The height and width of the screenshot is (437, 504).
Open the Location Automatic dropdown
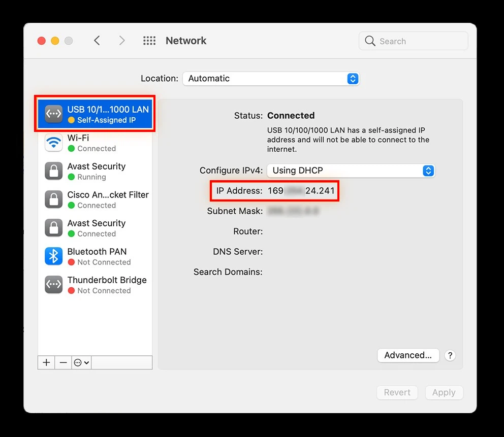point(271,79)
